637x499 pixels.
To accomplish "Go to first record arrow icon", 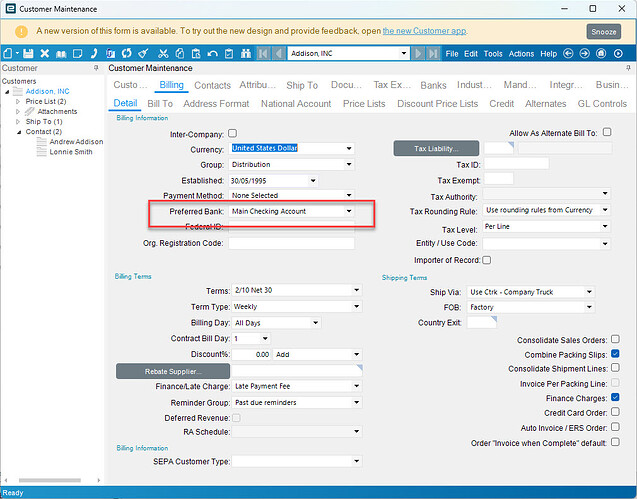I will pyautogui.click(x=263, y=53).
